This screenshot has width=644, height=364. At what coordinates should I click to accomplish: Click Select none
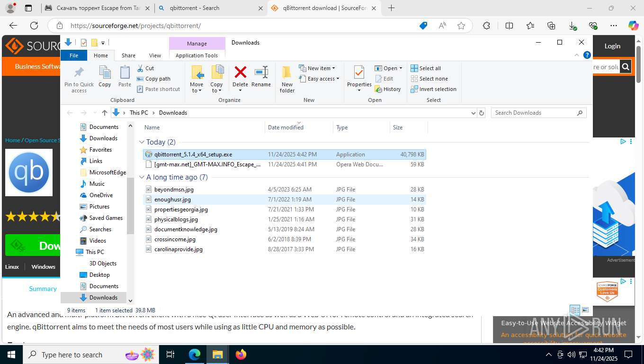tap(429, 79)
